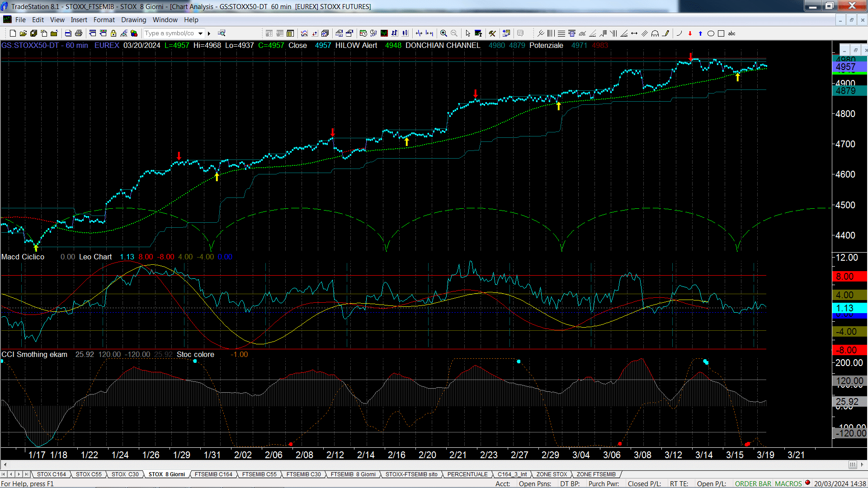Open the Window menu
The image size is (868, 488).
[x=165, y=20]
